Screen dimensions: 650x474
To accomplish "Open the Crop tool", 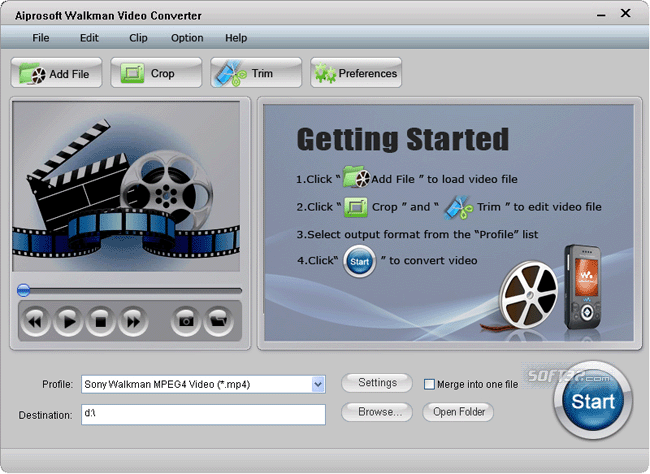I will (x=156, y=73).
